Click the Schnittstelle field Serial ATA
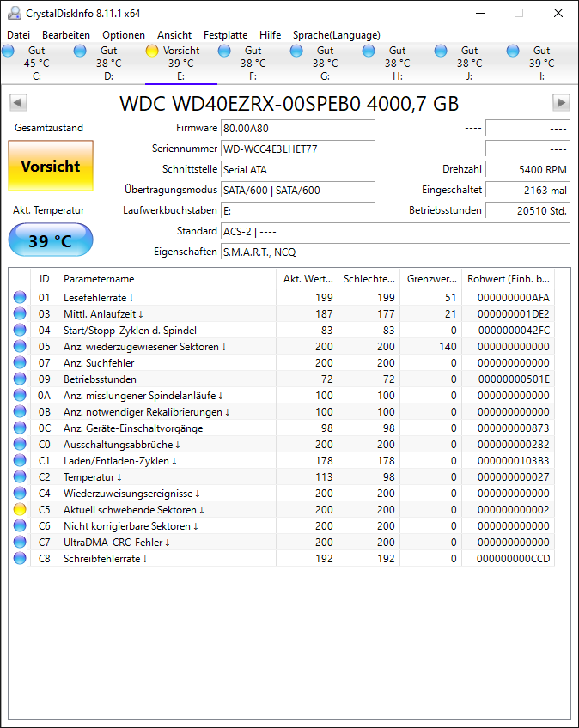Image resolution: width=579 pixels, height=728 pixels. 297,169
